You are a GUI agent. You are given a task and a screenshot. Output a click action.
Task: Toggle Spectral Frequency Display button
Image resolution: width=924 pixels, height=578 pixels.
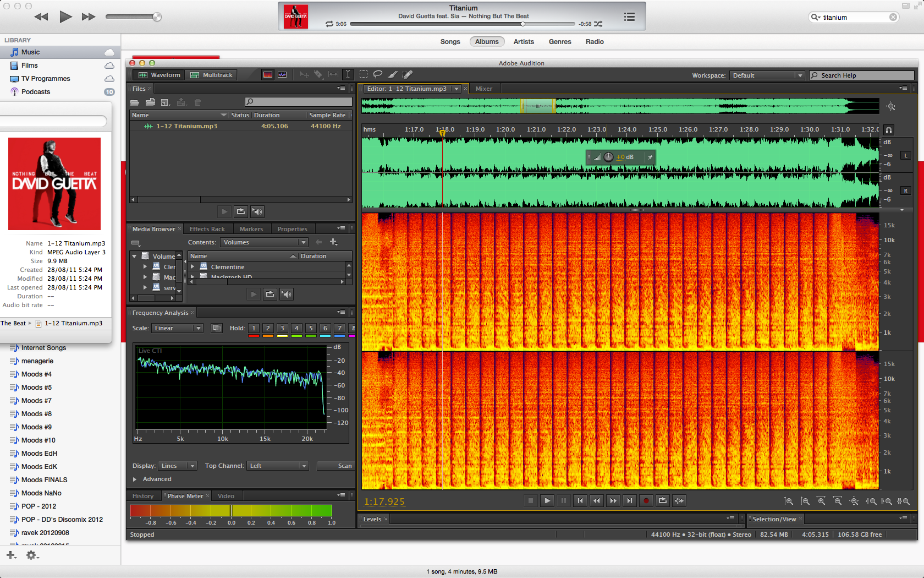click(x=268, y=75)
